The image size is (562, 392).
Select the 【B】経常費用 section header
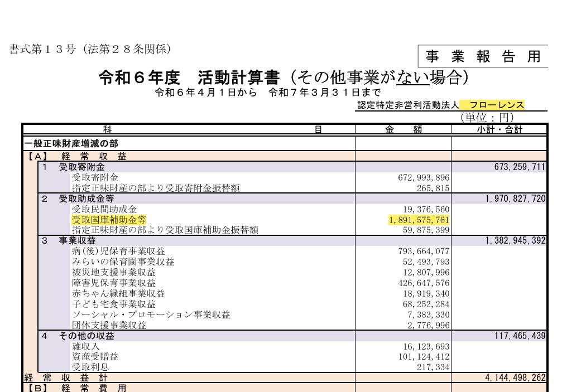(75, 388)
